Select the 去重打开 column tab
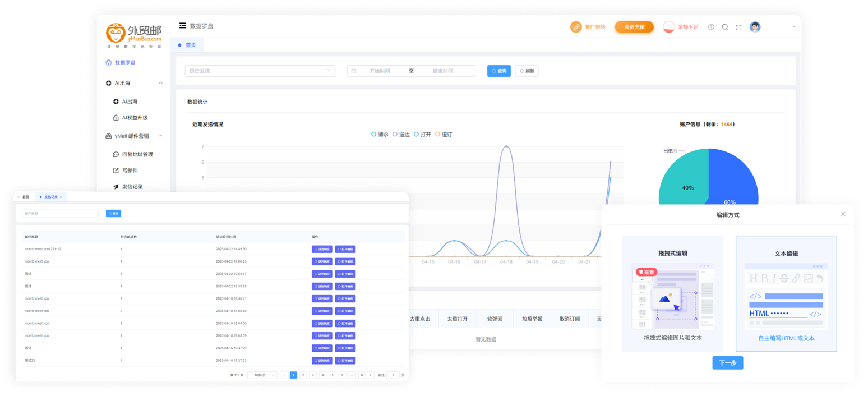The width and height of the screenshot is (868, 396). coord(458,319)
